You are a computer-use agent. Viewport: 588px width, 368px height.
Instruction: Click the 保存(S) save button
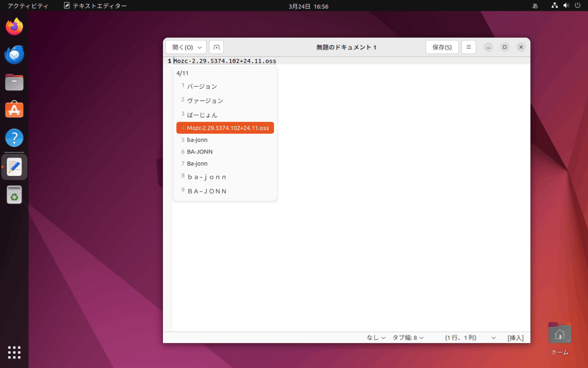(x=442, y=47)
